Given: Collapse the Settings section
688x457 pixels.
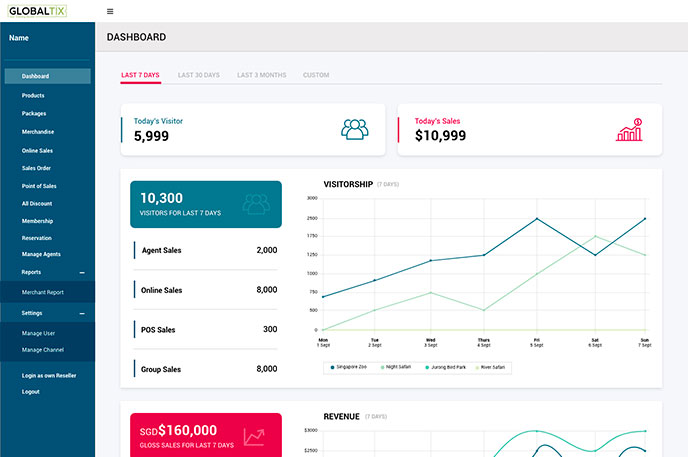Looking at the screenshot, I should (82, 314).
